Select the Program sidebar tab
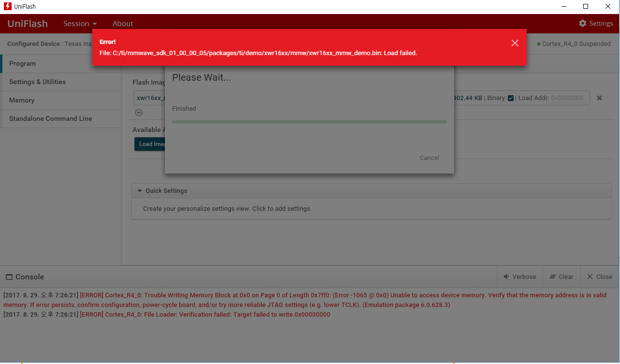Screen dimensions: 620x364 61,63
